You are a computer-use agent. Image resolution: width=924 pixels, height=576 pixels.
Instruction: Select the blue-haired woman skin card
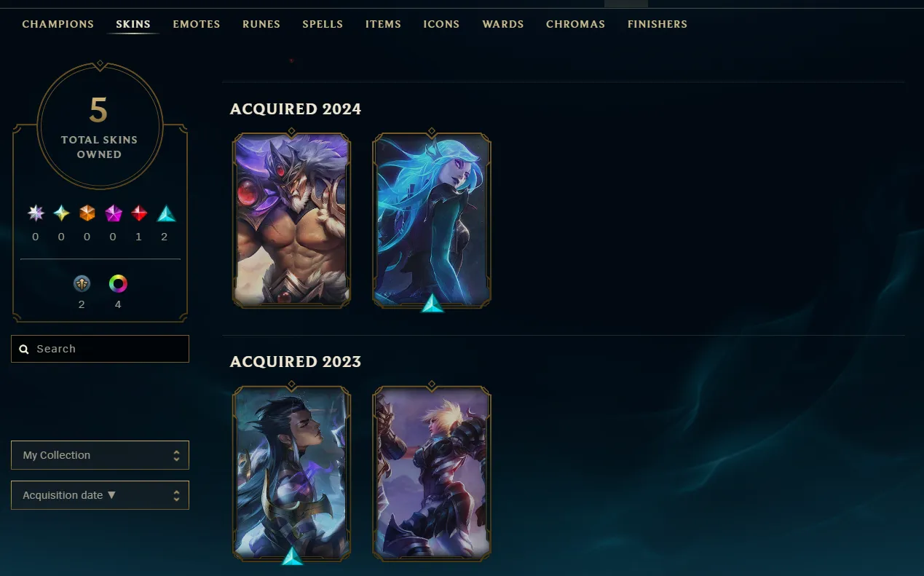click(x=432, y=219)
